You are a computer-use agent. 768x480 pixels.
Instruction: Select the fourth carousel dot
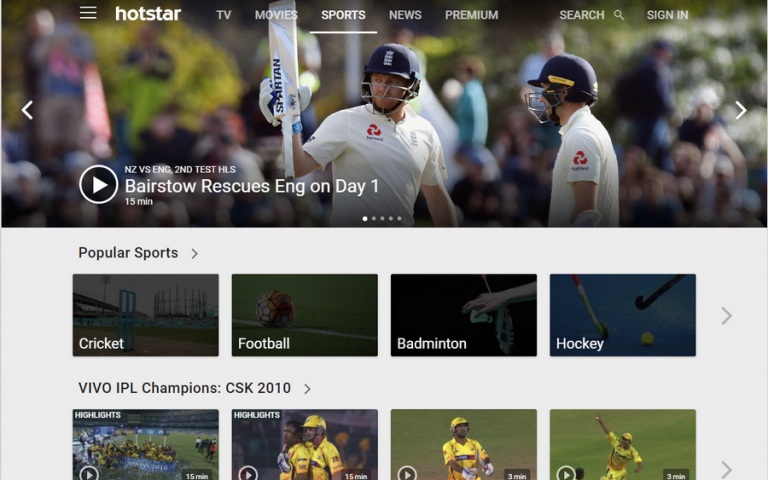tap(391, 218)
